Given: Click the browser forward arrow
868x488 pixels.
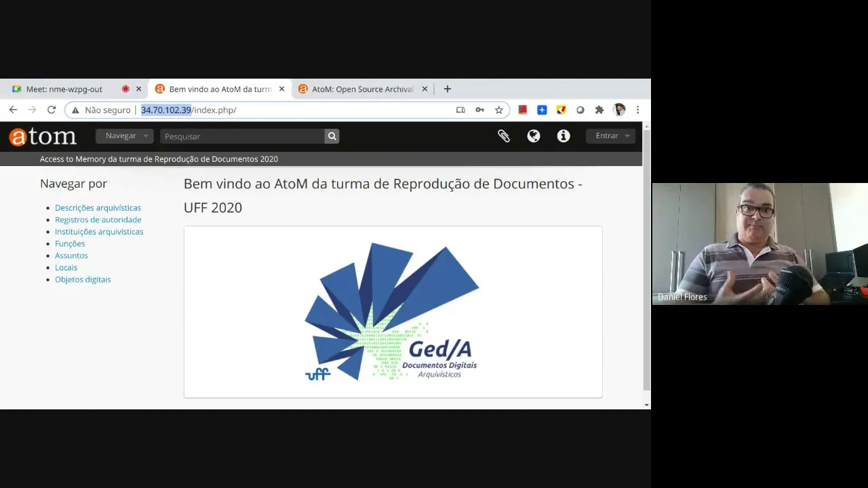Looking at the screenshot, I should (x=32, y=110).
